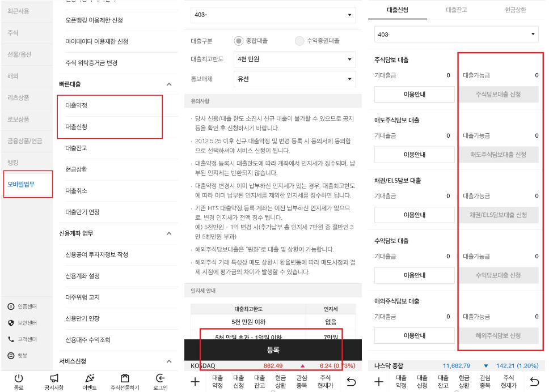
Task: Select 리츠상품 in left sidebar
Action: tap(28, 97)
